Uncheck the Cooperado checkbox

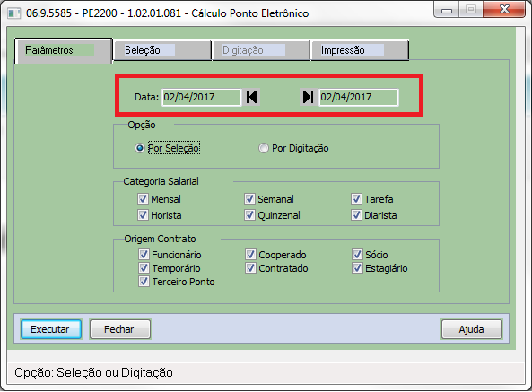coord(250,255)
